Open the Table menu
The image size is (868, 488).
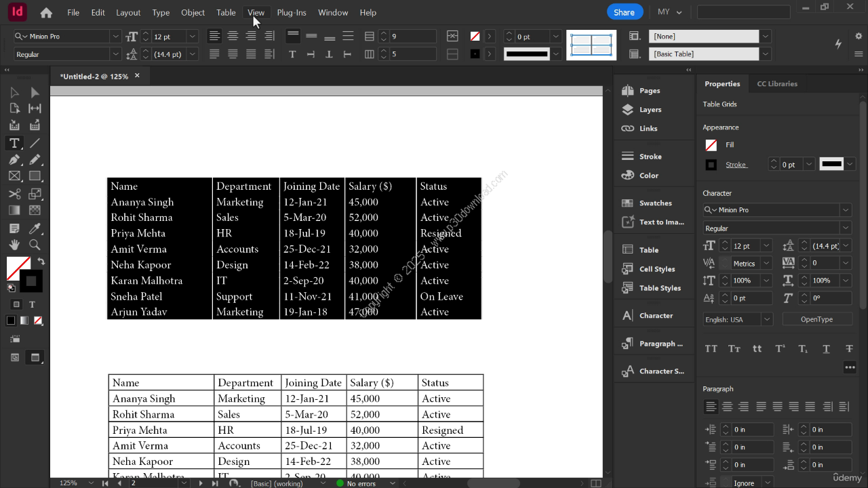(226, 12)
